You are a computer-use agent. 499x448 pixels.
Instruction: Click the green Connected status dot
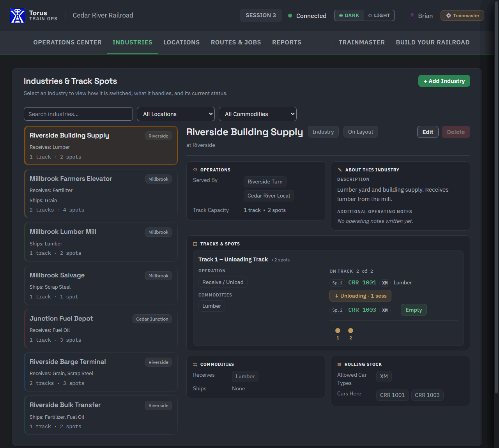click(x=290, y=16)
